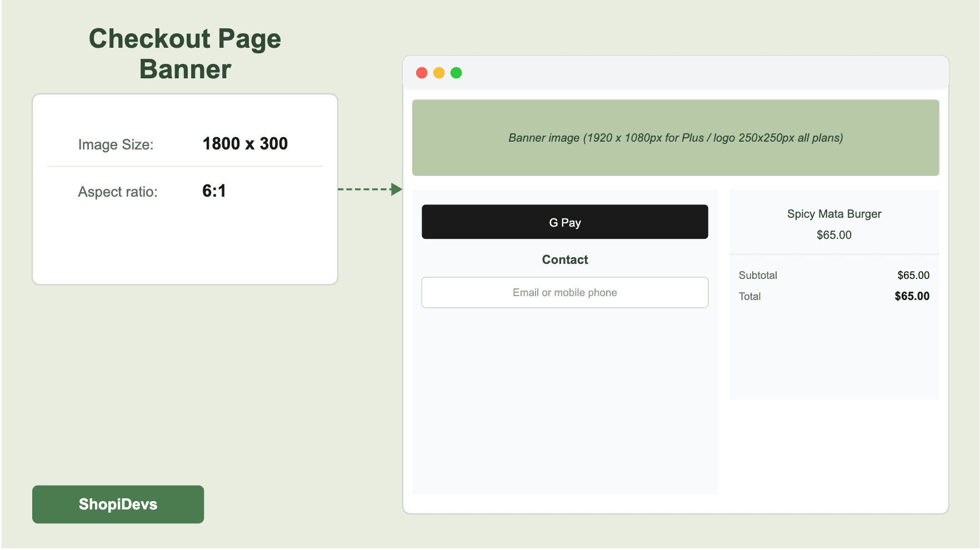Image resolution: width=980 pixels, height=550 pixels.
Task: Select the Contact heading text
Action: coord(565,259)
